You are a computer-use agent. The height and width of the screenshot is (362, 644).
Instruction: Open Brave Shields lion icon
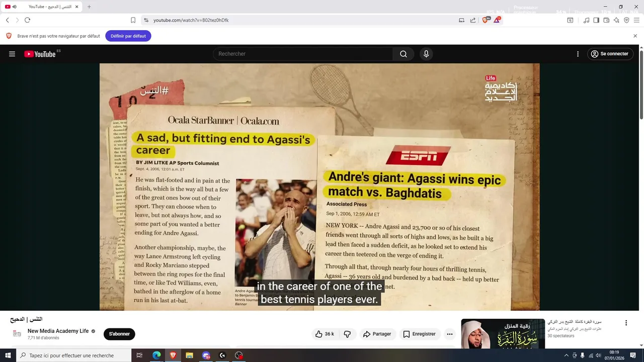click(486, 20)
